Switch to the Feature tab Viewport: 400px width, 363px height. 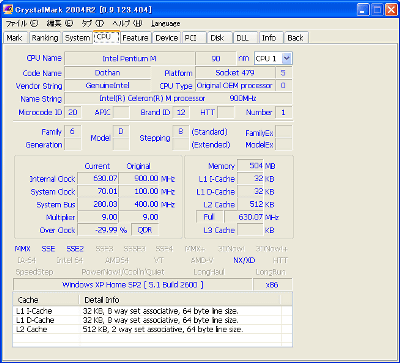click(x=135, y=38)
